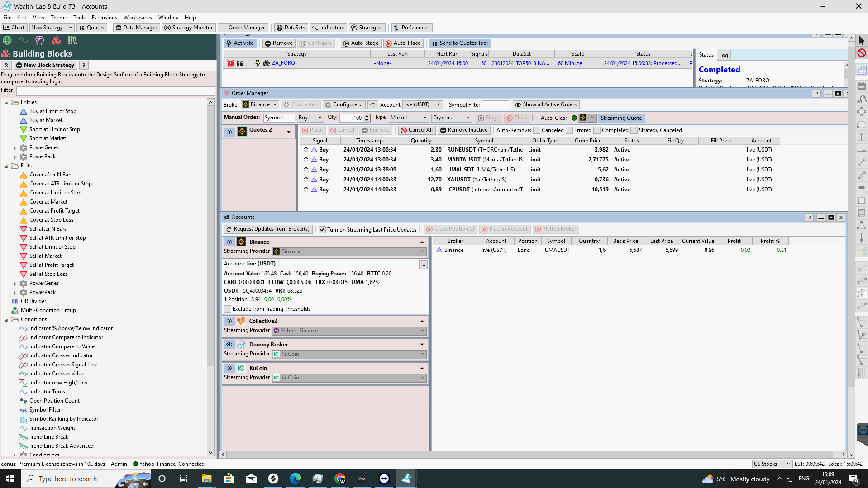Enable Auto-Remove Canceled checkbox
This screenshot has width=868, height=488.
click(537, 130)
